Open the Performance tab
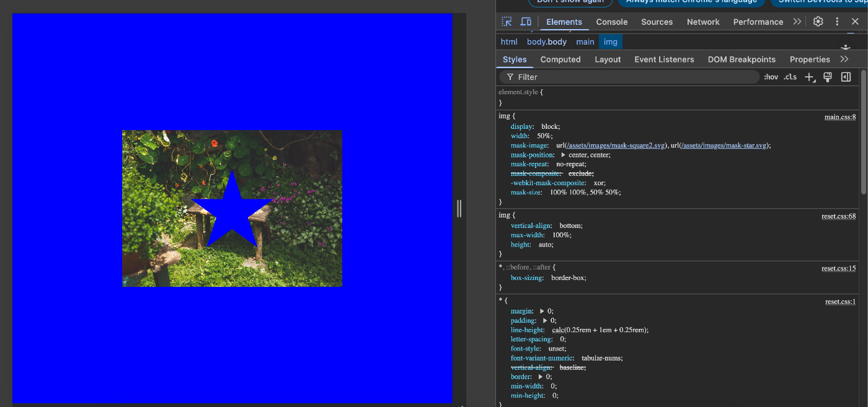The image size is (868, 407). click(758, 22)
